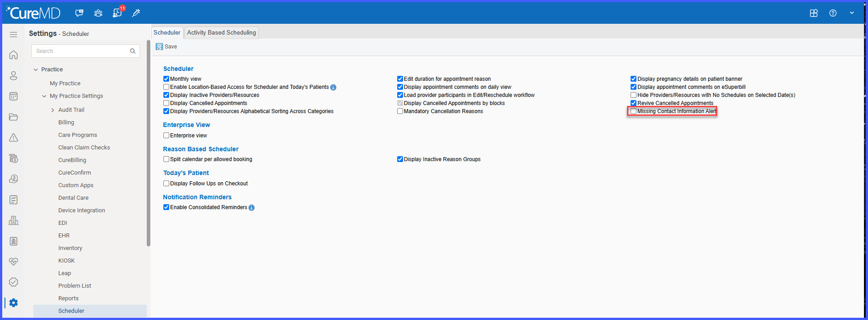Click the CureMD logo

[x=33, y=13]
